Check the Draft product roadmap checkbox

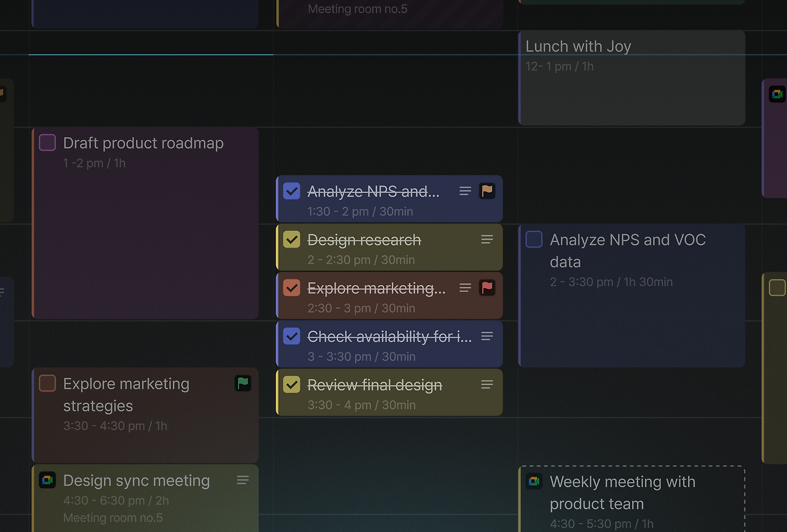47,143
